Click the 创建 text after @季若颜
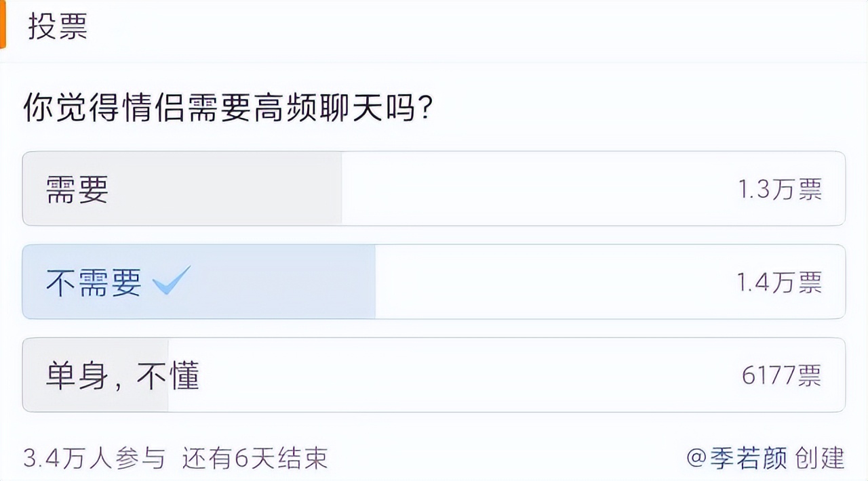The width and height of the screenshot is (868, 481). coord(820,458)
